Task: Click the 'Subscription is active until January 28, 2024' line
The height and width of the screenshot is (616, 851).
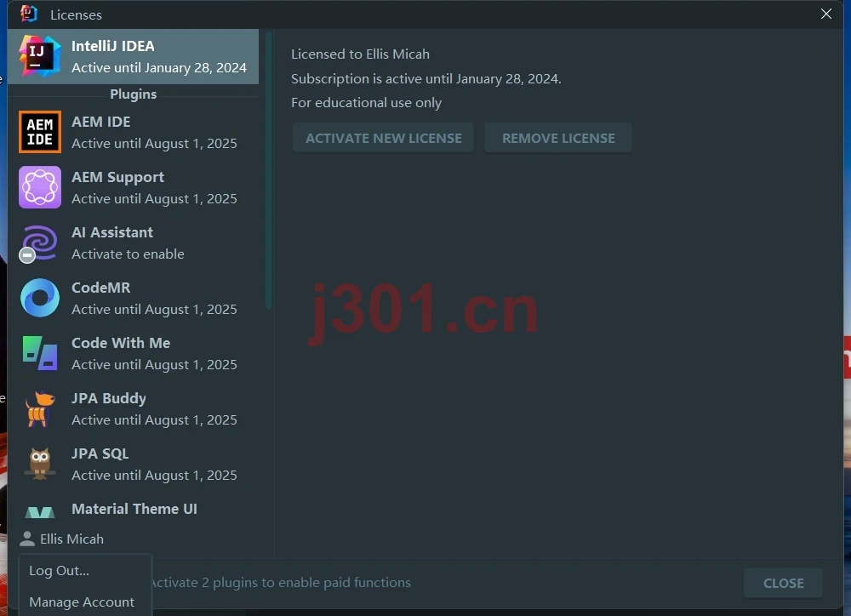Action: [426, 78]
